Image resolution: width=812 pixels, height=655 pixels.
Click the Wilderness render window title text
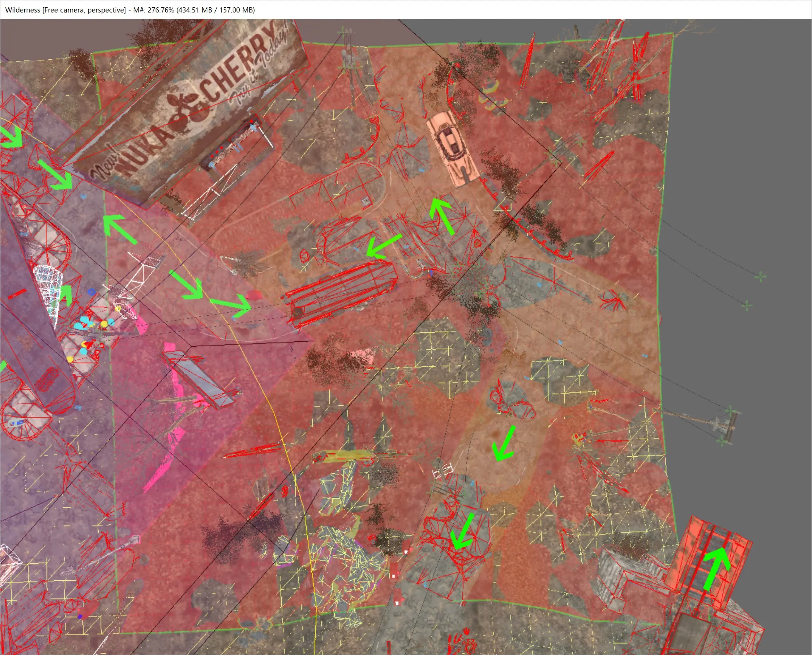[x=130, y=10]
